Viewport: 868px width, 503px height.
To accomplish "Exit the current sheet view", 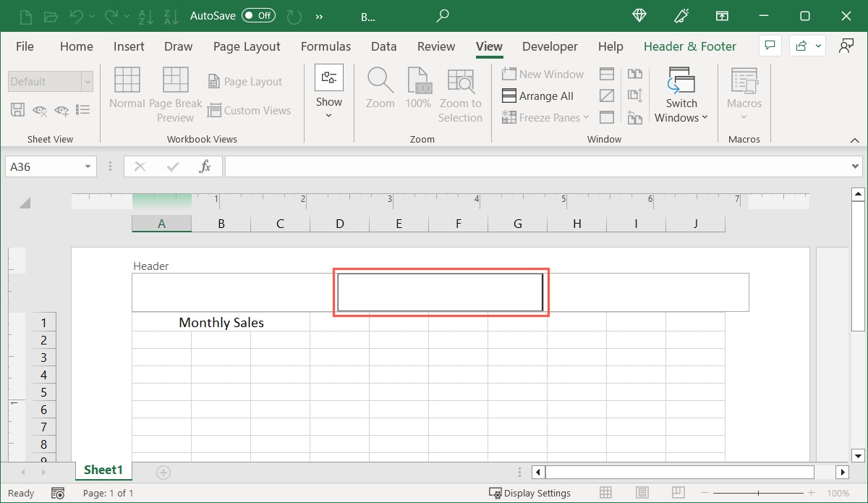I will (39, 111).
